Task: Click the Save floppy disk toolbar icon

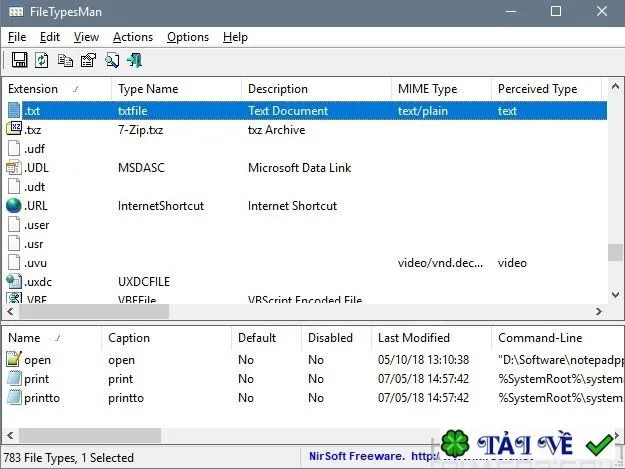Action: pyautogui.click(x=20, y=61)
